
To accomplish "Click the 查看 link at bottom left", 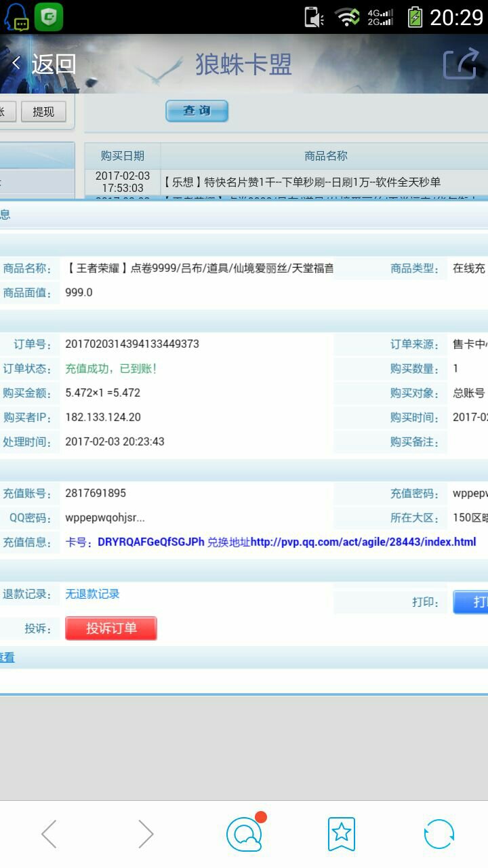I will pos(7,657).
